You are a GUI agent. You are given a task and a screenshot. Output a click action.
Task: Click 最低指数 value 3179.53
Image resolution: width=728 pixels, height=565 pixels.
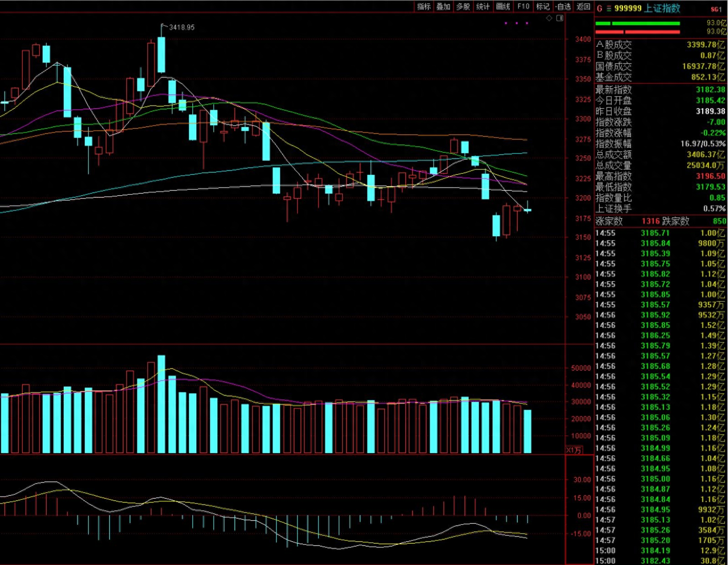710,187
